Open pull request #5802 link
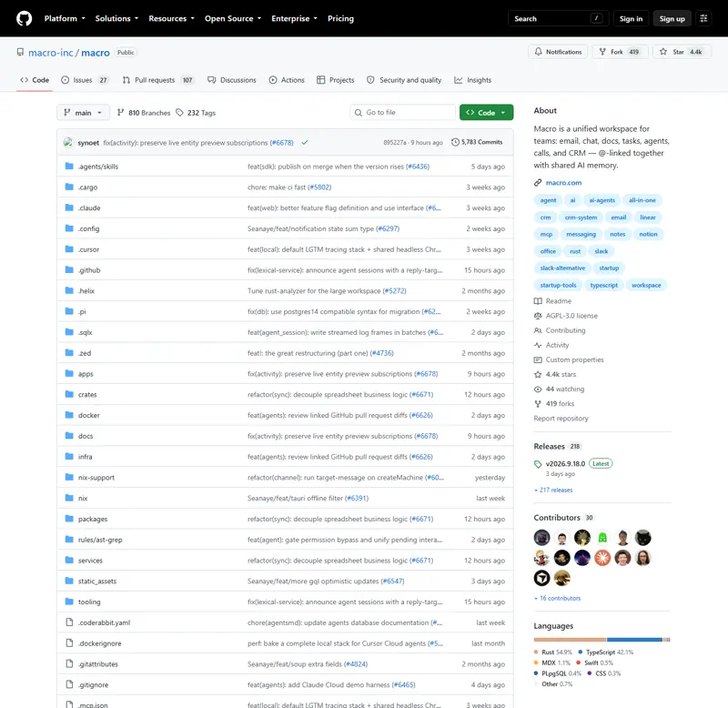 [319, 187]
